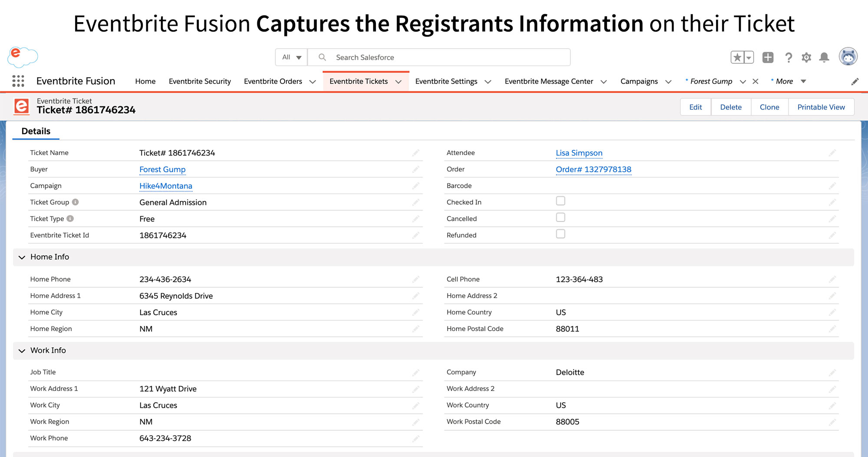
Task: Open Salesforce Help question mark icon
Action: click(789, 57)
